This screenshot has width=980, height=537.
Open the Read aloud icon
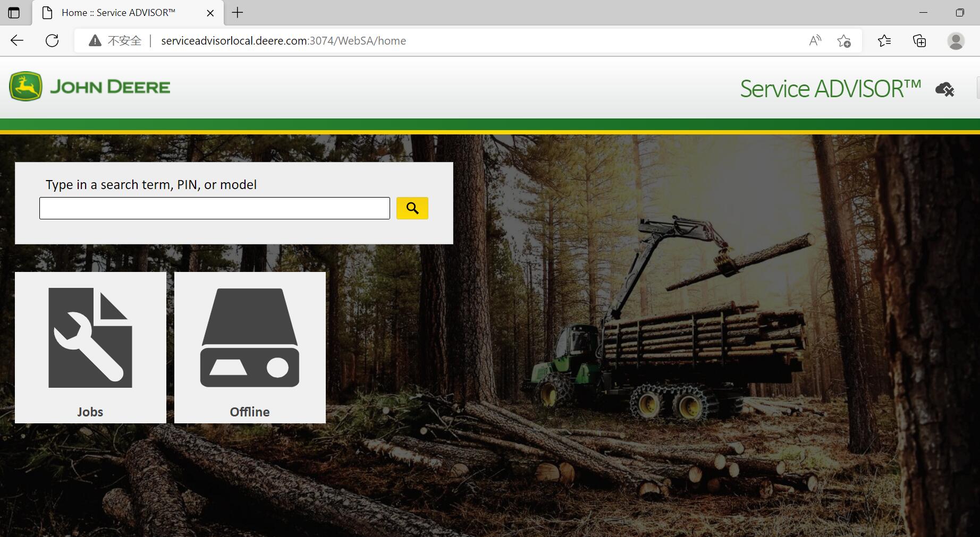(815, 40)
